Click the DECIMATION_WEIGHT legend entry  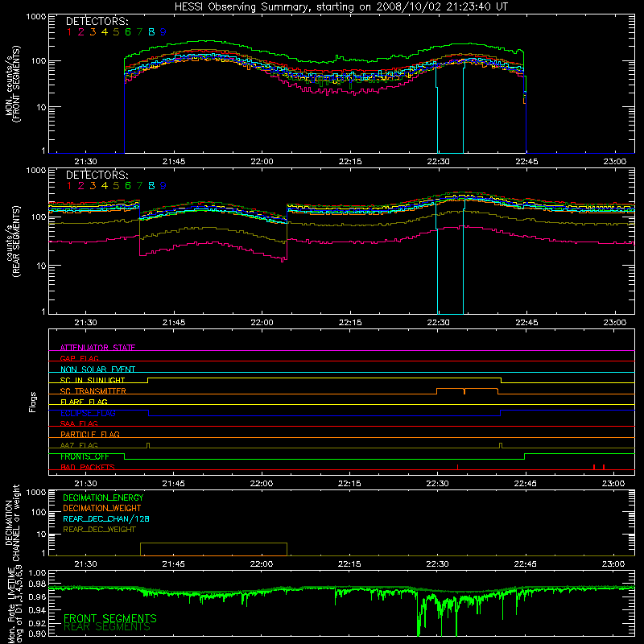[x=102, y=508]
